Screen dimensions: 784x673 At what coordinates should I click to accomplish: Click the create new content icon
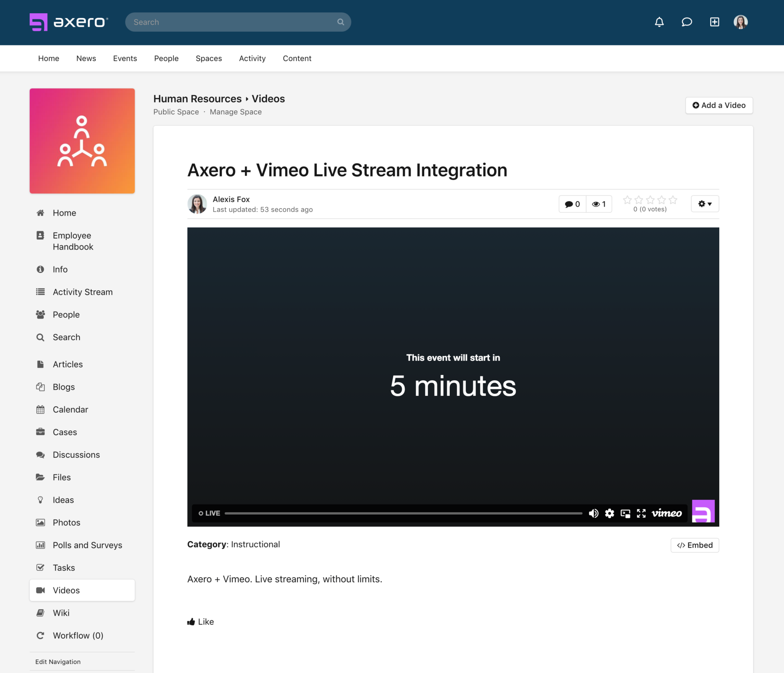pos(714,22)
